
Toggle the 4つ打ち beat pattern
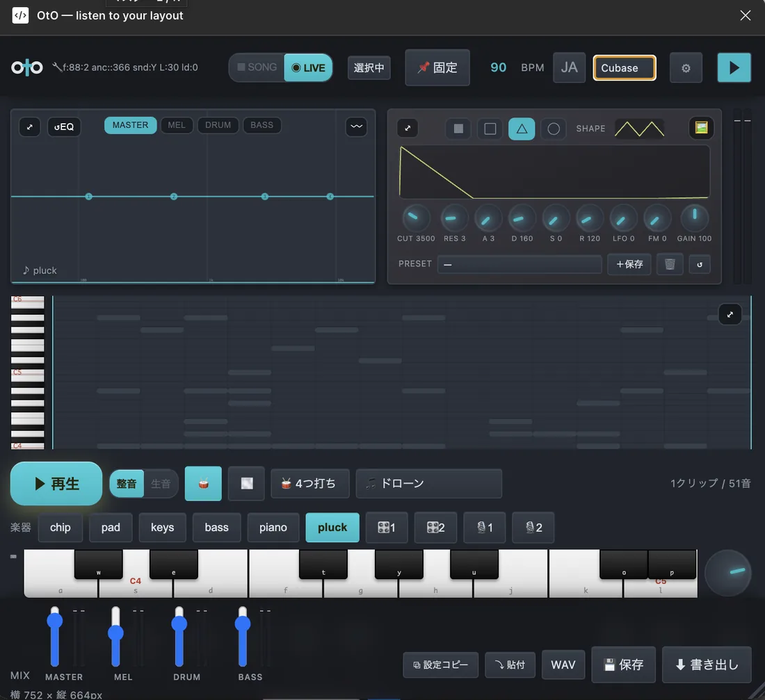(309, 483)
